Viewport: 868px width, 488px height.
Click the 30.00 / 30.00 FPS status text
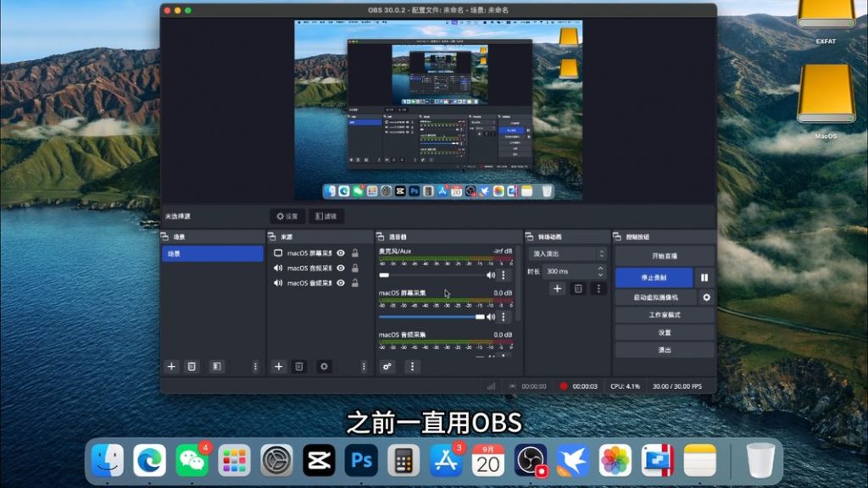click(677, 386)
